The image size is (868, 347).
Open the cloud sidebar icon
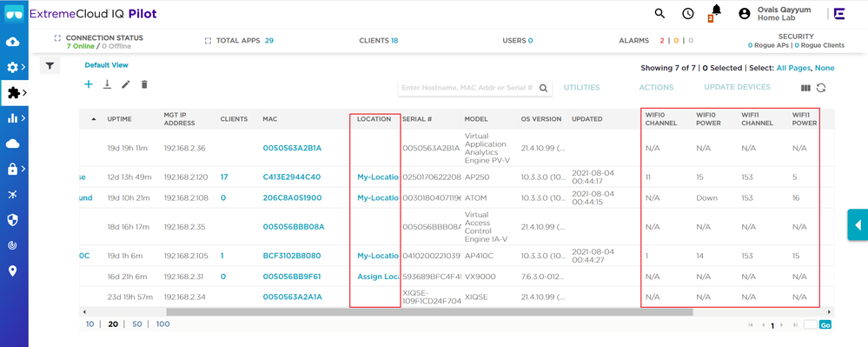(13, 144)
